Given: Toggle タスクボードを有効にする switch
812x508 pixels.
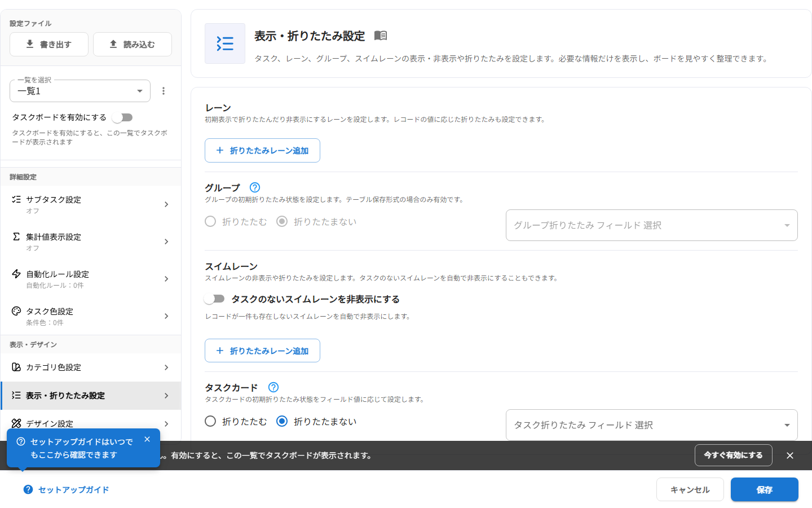Looking at the screenshot, I should click(x=122, y=117).
